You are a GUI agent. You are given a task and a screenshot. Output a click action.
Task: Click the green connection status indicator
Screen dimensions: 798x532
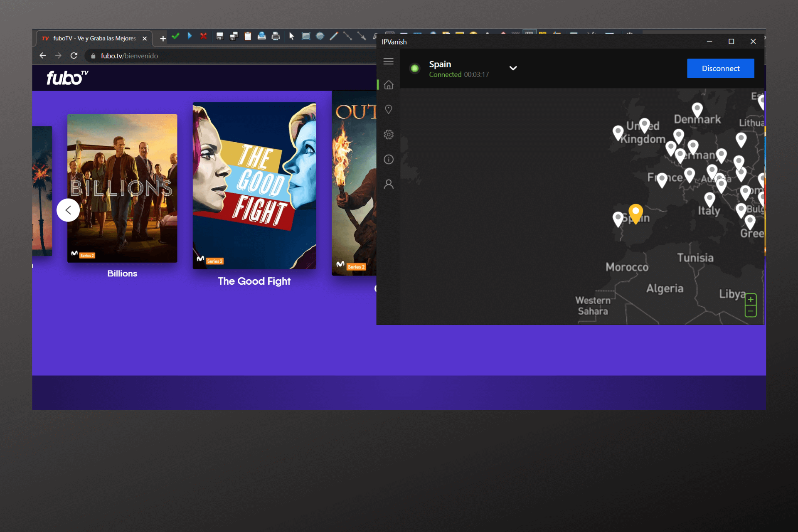[414, 68]
